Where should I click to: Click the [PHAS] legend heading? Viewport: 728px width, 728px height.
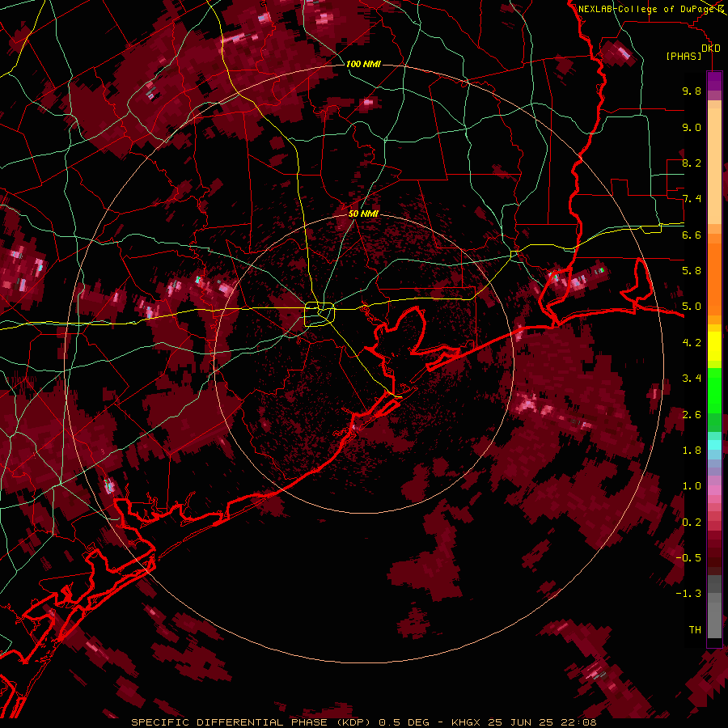(x=684, y=57)
